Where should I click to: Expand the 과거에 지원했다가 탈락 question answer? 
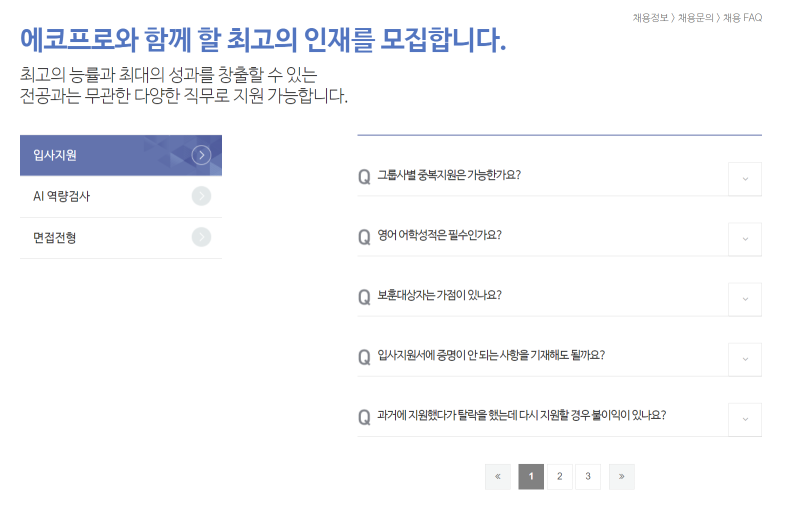click(745, 419)
